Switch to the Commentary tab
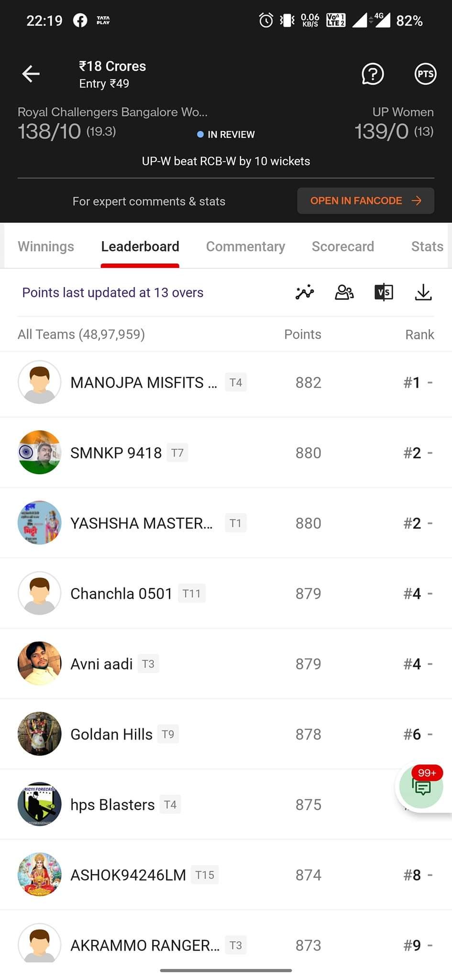Viewport: 452px width, 980px height. click(x=245, y=246)
